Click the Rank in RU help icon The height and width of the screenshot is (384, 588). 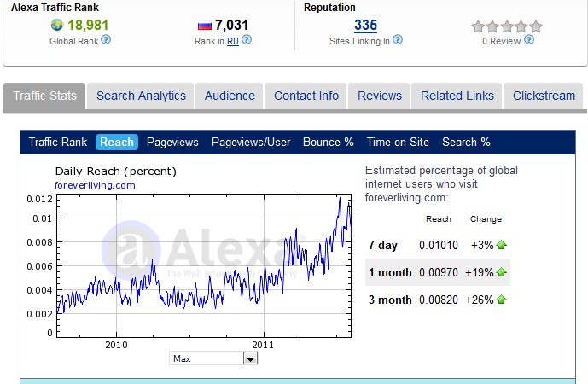point(247,39)
